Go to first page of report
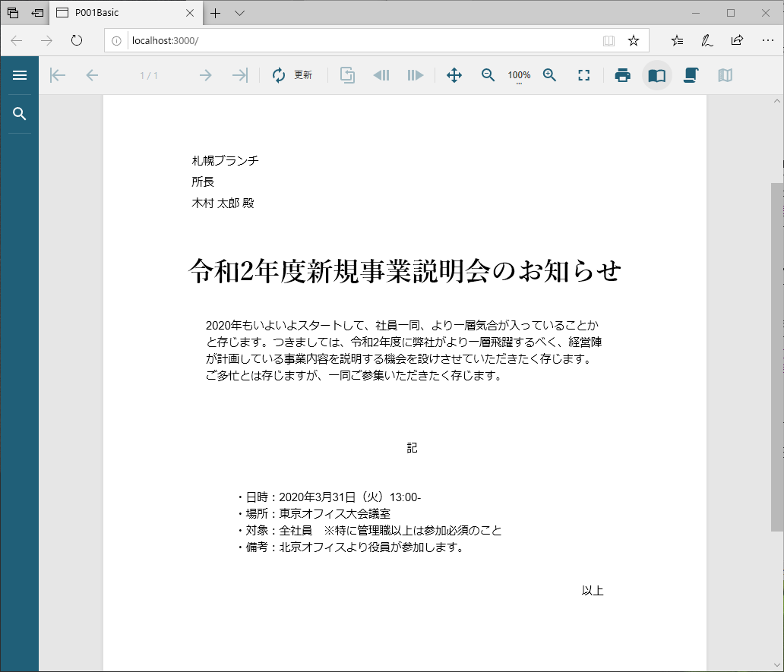784x672 pixels. (x=58, y=75)
